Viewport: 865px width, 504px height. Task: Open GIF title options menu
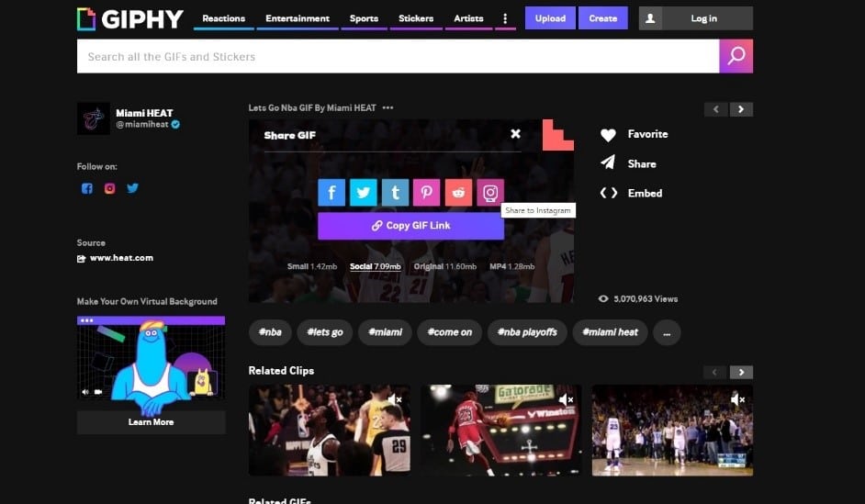tap(388, 108)
